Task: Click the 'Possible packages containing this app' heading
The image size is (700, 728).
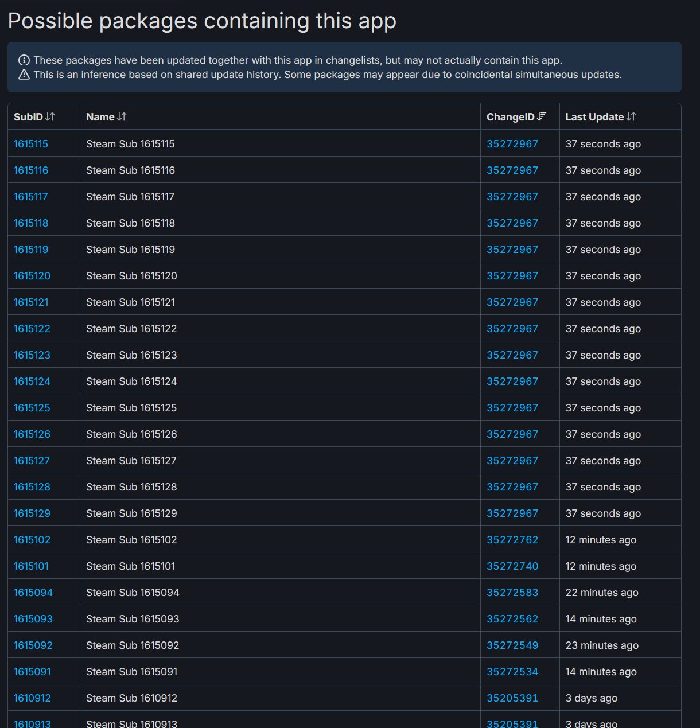Action: pyautogui.click(x=202, y=21)
